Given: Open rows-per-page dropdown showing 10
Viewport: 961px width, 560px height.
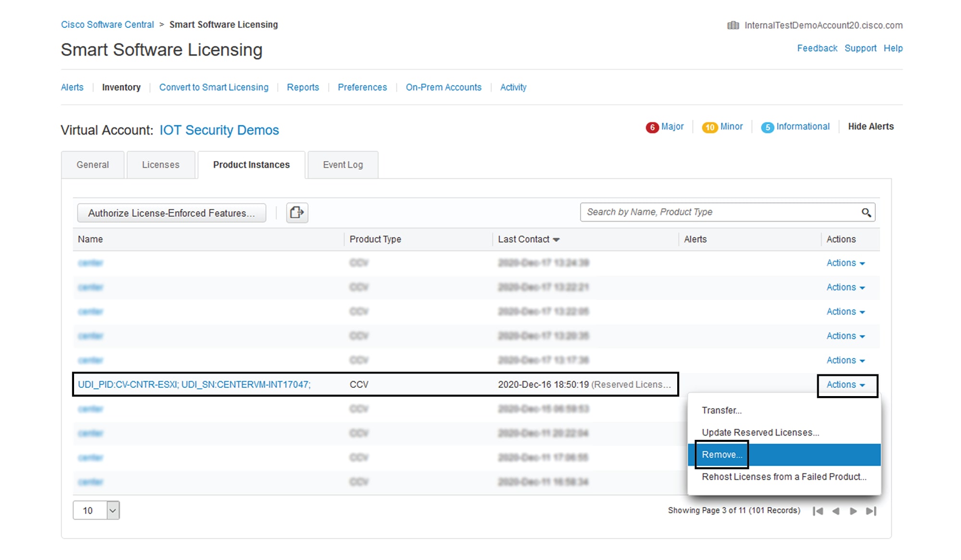Looking at the screenshot, I should [x=96, y=510].
